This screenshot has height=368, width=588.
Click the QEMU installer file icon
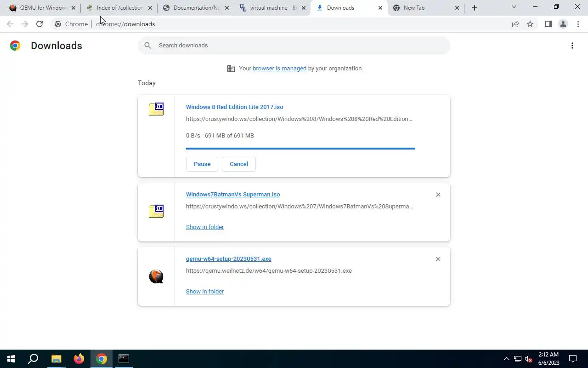tap(156, 276)
